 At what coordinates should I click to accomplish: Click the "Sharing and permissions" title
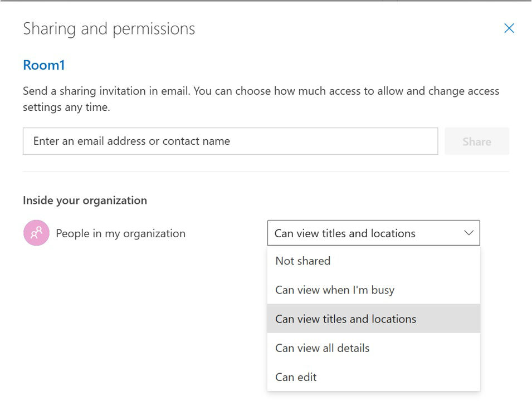point(109,28)
